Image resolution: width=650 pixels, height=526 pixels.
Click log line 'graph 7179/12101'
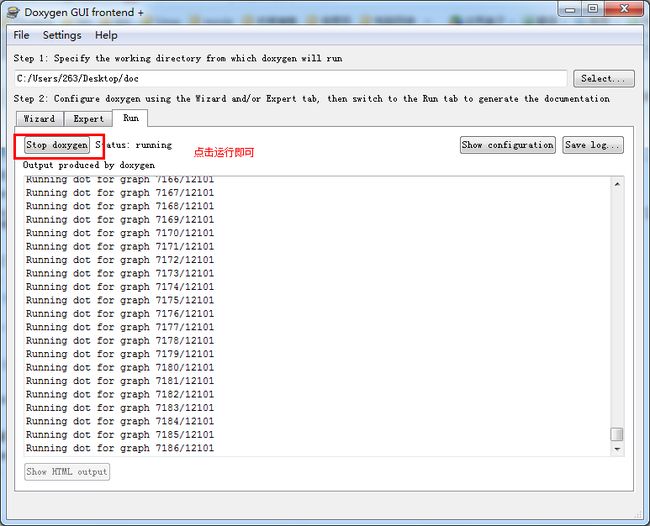pos(120,354)
